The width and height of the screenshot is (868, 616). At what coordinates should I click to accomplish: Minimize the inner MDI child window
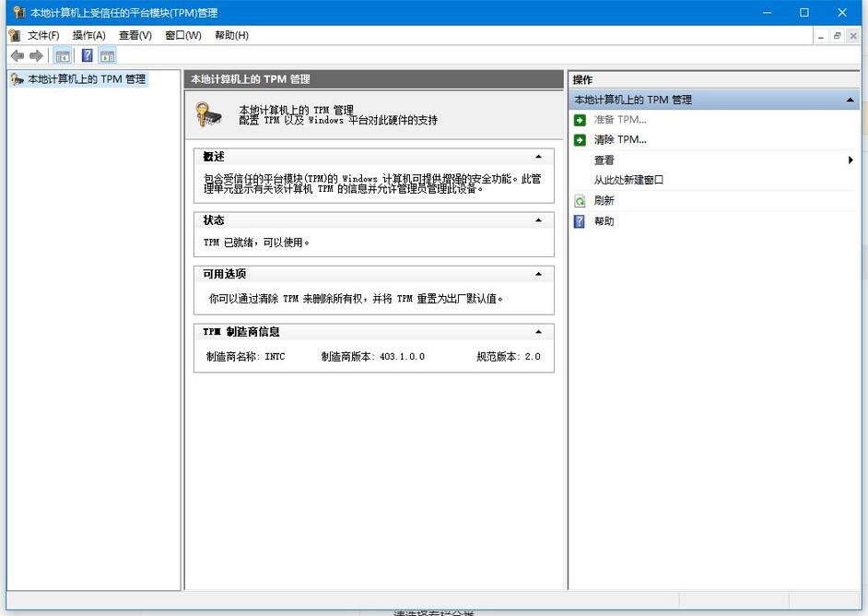[821, 36]
